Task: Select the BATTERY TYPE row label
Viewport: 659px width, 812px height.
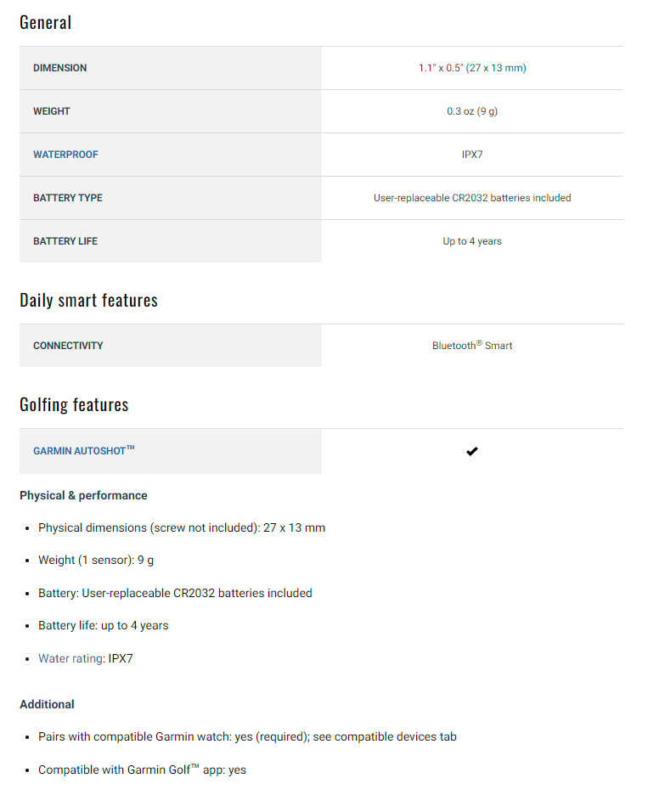Action: pos(68,198)
